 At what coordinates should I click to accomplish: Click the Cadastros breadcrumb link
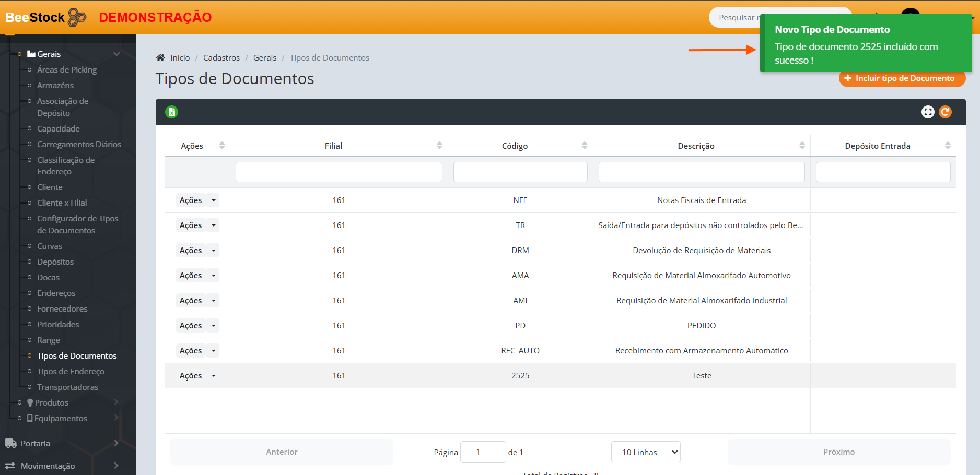pos(221,58)
